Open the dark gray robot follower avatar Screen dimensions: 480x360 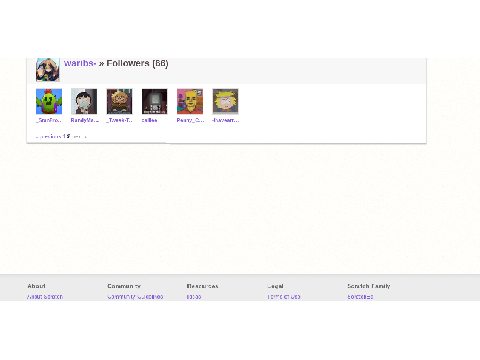155,101
